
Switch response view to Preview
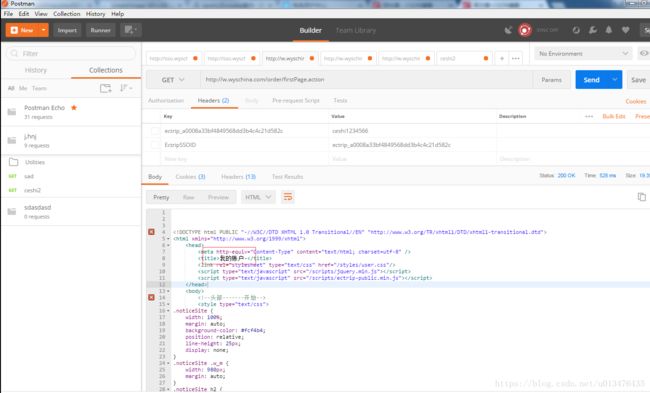tap(218, 197)
